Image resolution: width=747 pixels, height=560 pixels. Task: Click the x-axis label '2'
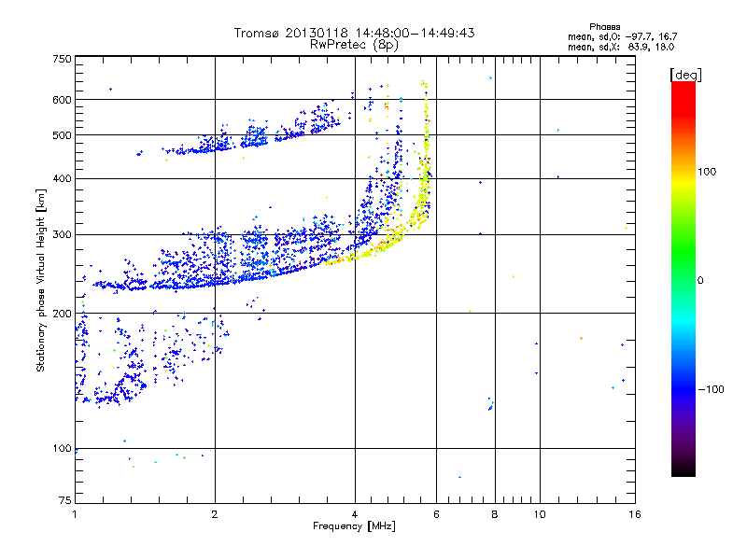[215, 514]
